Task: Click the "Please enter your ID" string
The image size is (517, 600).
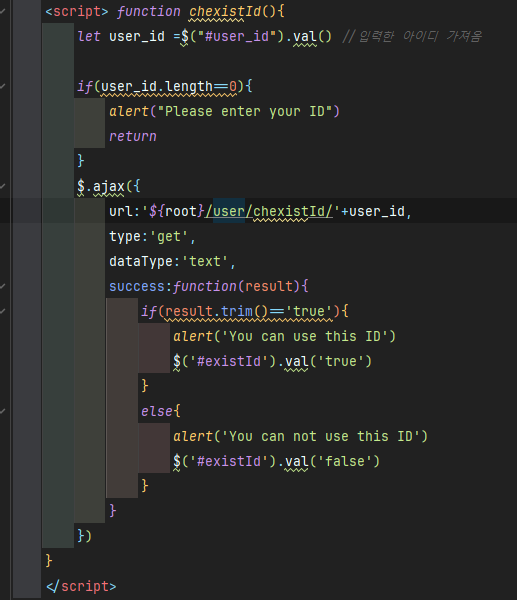Action: click(245, 111)
